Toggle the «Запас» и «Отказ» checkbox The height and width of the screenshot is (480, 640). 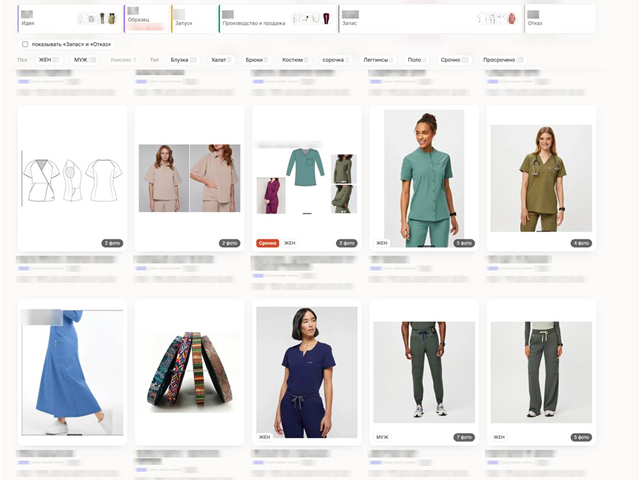25,44
